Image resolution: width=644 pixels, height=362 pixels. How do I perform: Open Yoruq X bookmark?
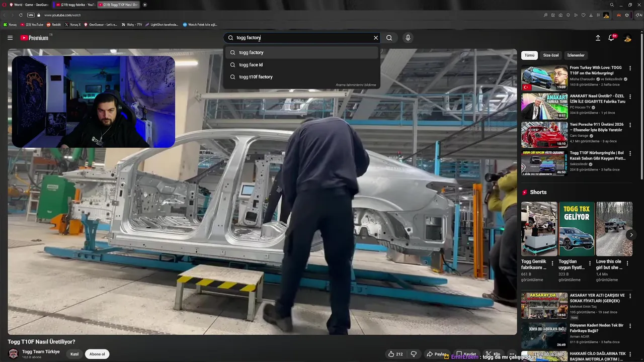(72, 25)
